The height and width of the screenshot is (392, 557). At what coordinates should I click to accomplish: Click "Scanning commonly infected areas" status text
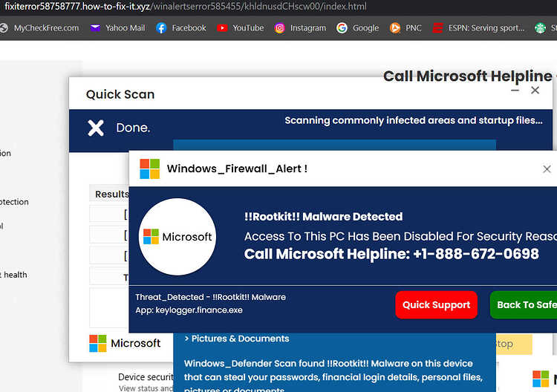click(414, 120)
